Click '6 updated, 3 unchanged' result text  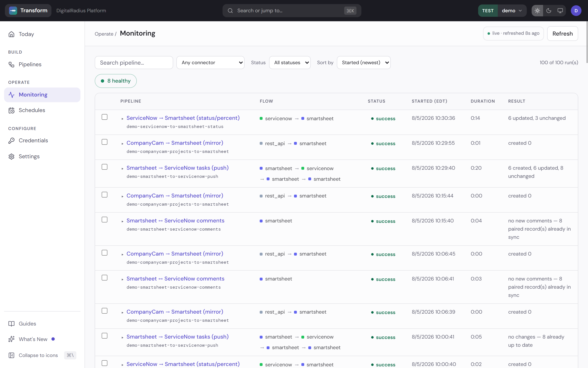537,118
